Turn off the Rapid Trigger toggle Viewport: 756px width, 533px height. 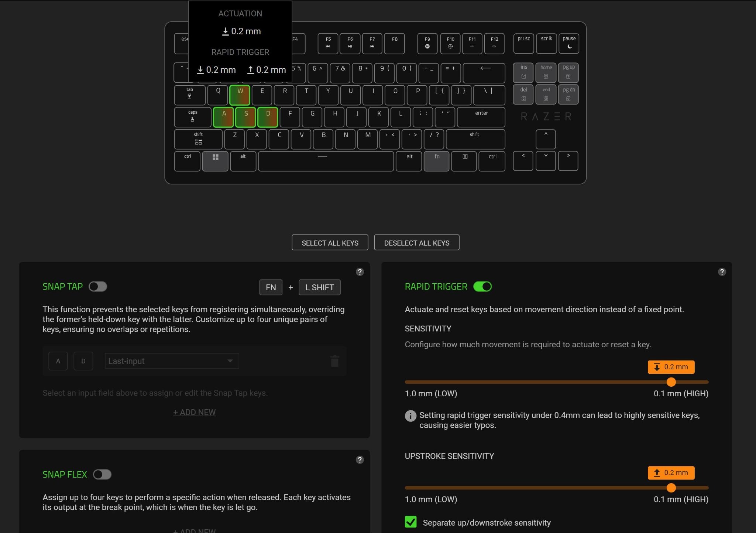482,287
